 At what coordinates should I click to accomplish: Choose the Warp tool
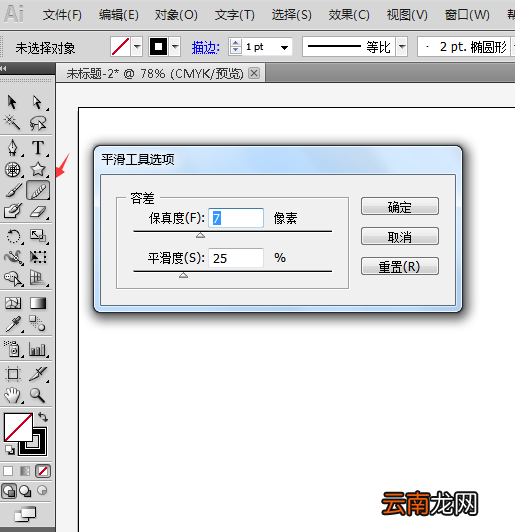tap(14, 257)
